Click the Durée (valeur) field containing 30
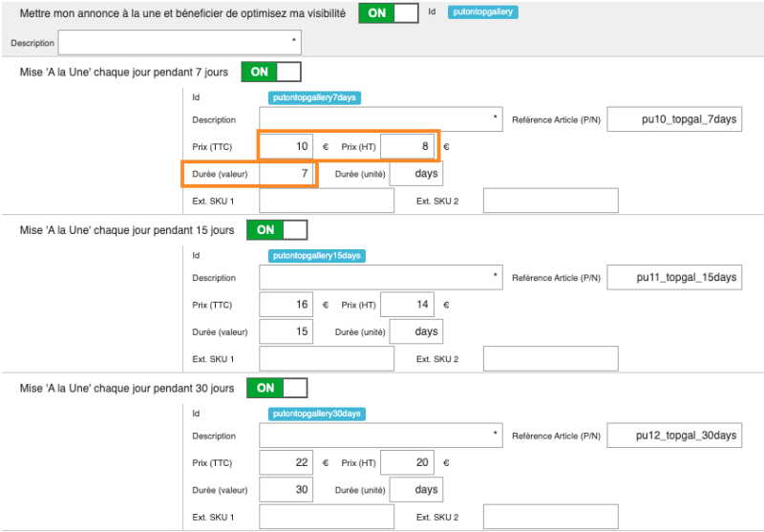764x532 pixels. [286, 490]
